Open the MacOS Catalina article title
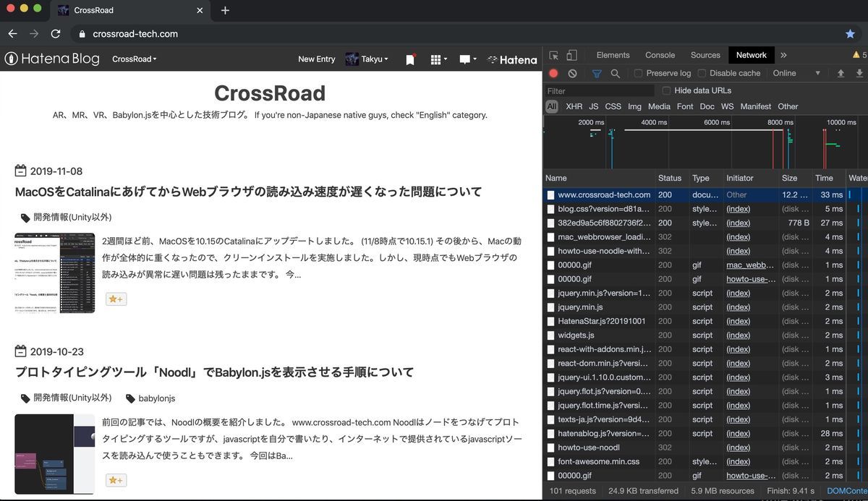This screenshot has height=501, width=868. 248,192
